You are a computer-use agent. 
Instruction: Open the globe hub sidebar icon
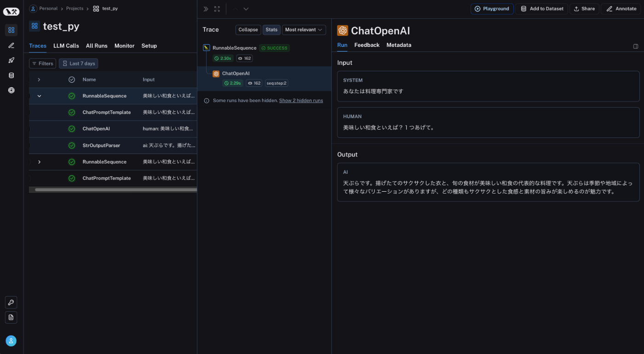click(11, 90)
